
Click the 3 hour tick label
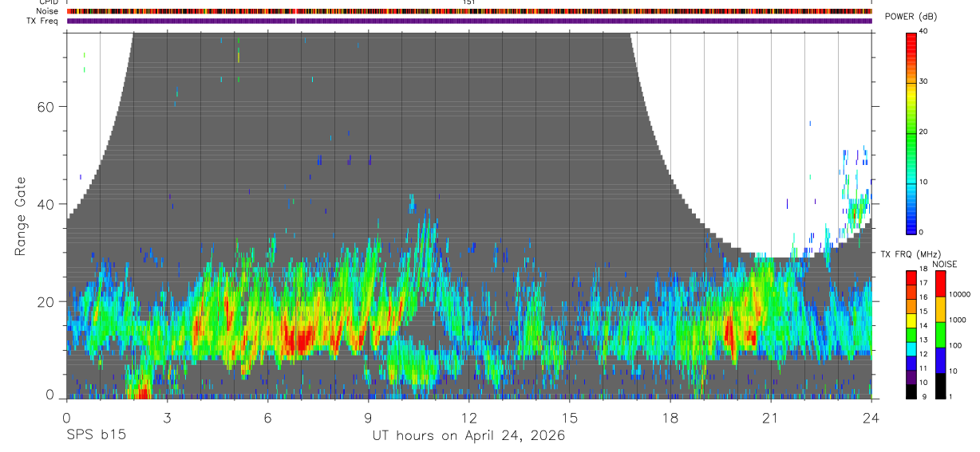(167, 418)
